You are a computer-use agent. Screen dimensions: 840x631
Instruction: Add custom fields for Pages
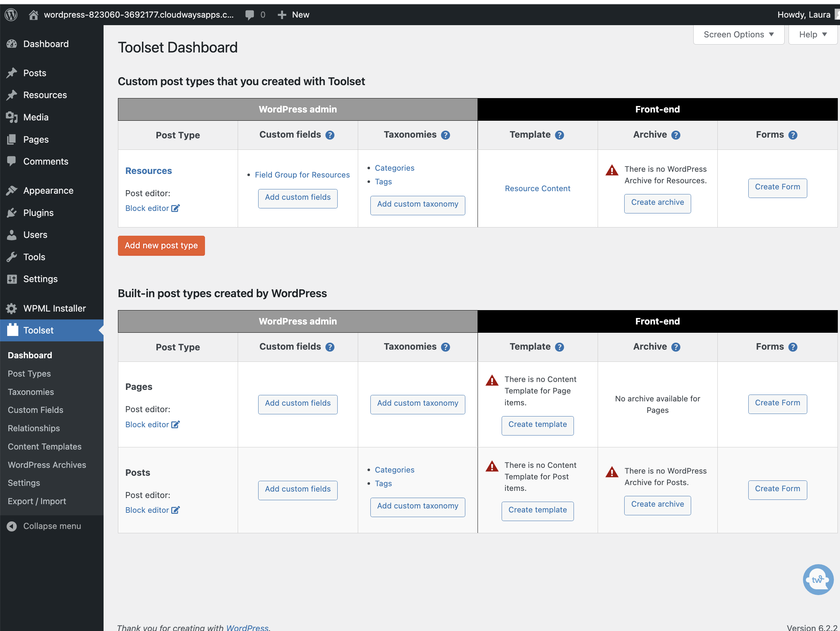(298, 404)
